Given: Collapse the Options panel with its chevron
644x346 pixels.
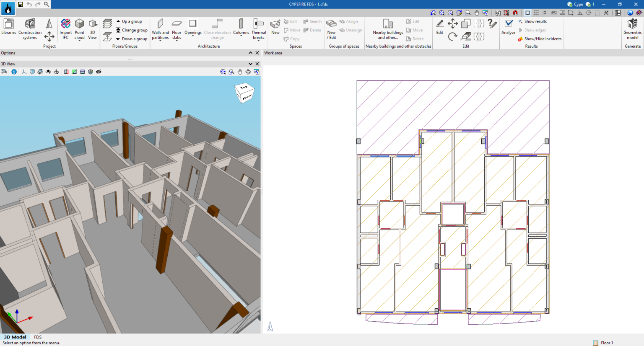Looking at the screenshot, I should [250, 53].
